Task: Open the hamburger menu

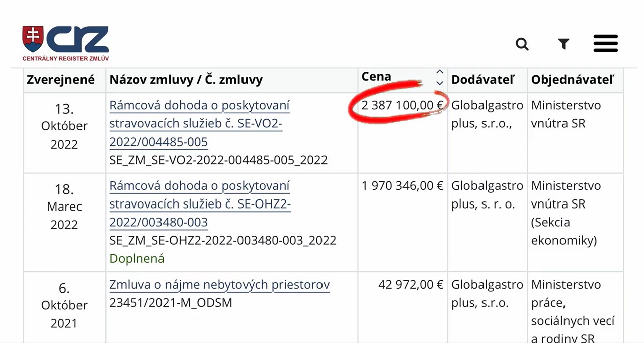Action: [x=606, y=44]
